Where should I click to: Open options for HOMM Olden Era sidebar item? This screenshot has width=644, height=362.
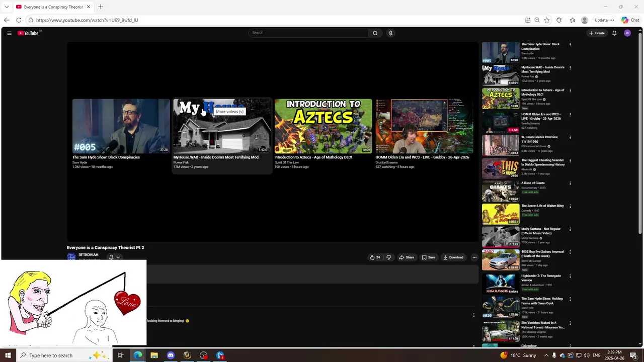tap(570, 115)
